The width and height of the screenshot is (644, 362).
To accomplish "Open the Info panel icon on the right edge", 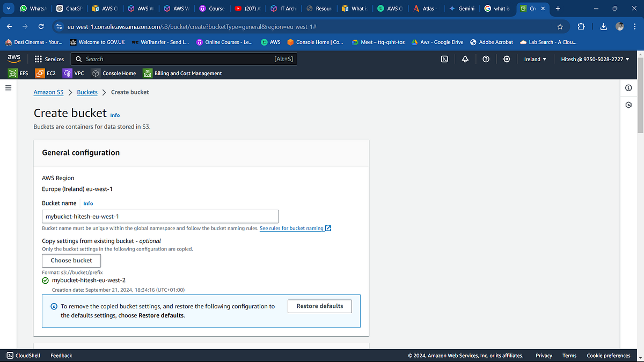I will (628, 87).
